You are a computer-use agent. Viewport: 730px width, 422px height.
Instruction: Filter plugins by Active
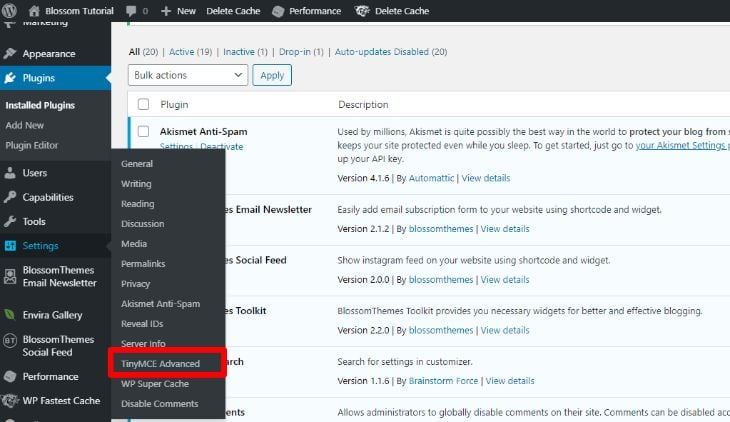tap(181, 52)
